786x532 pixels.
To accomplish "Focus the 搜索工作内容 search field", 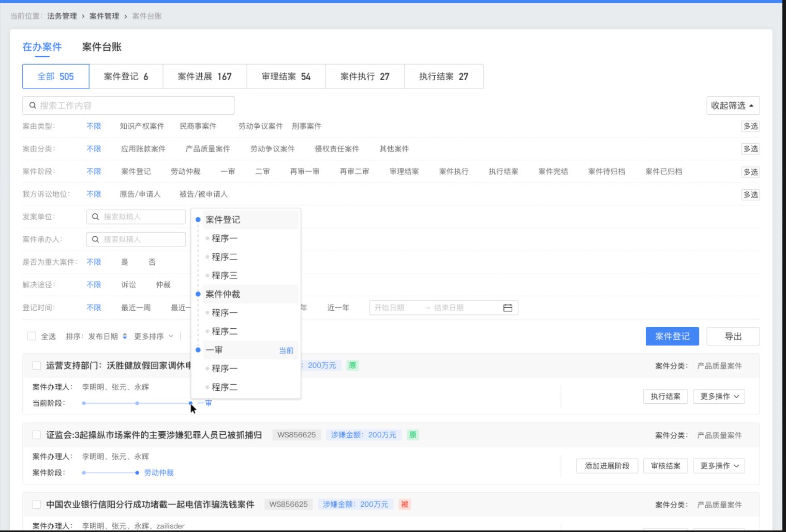I will coord(128,105).
